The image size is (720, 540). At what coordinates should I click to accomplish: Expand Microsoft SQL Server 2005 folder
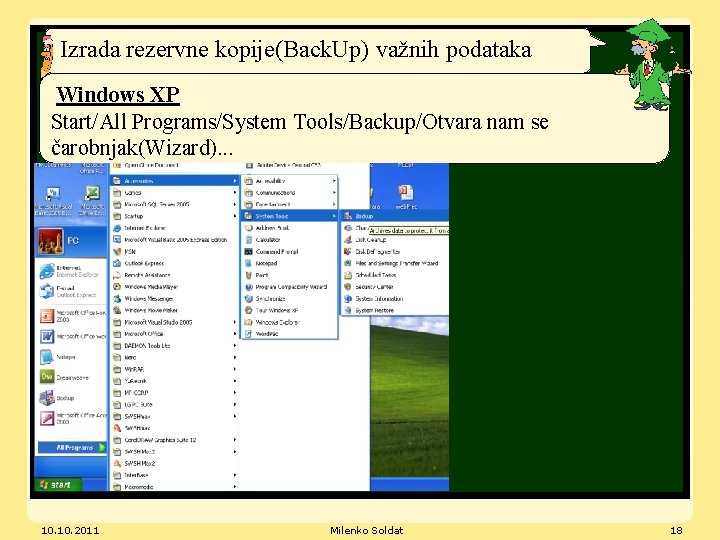[x=174, y=204]
